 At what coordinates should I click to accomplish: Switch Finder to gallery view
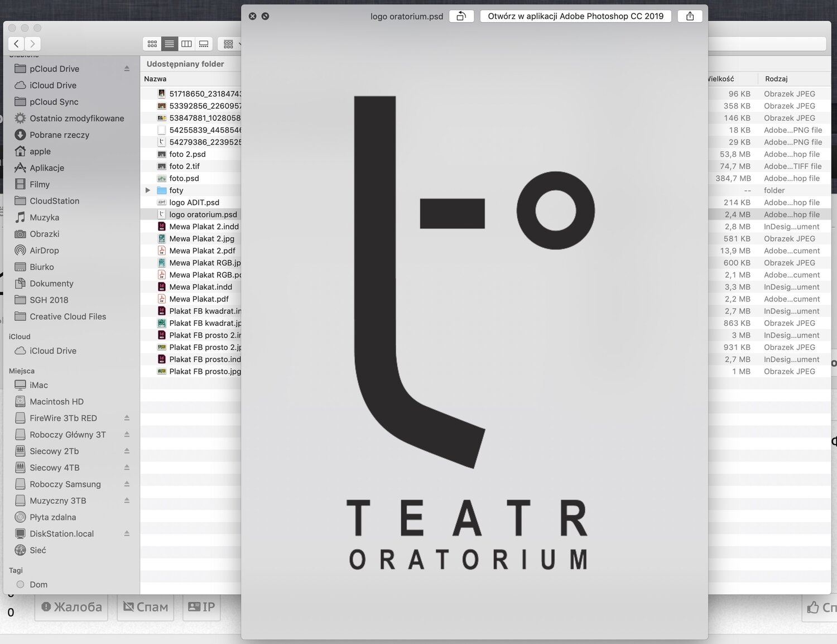coord(204,44)
